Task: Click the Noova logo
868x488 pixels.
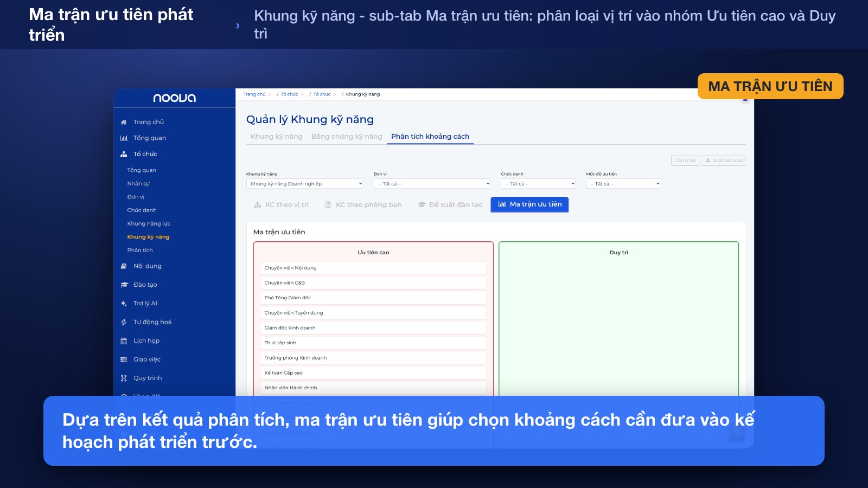Action: (x=174, y=98)
